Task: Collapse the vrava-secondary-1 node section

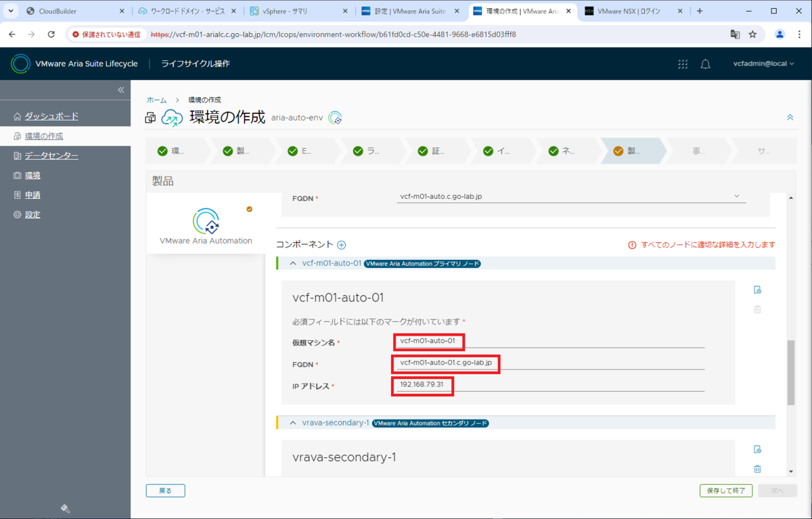Action: tap(293, 423)
